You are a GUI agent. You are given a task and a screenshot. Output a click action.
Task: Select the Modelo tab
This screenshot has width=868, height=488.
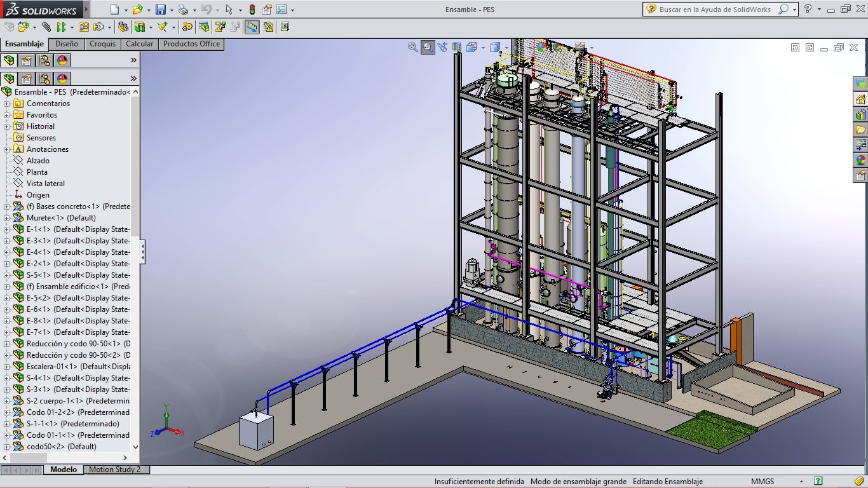64,470
